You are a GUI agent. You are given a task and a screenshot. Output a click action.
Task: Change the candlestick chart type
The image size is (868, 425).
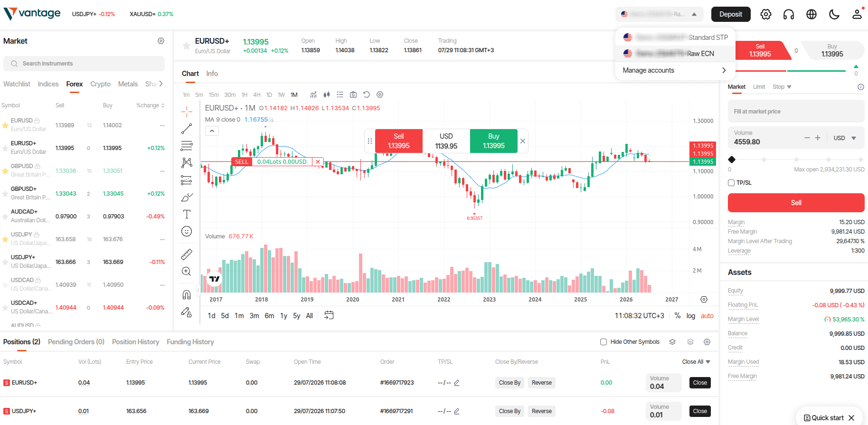point(327,94)
